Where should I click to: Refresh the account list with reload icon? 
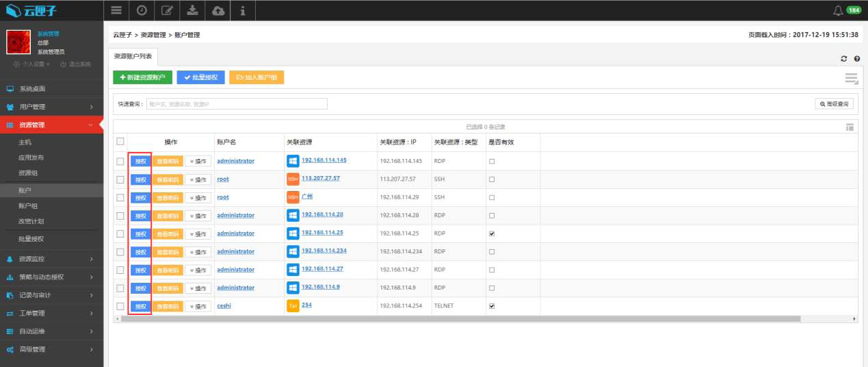coord(844,59)
